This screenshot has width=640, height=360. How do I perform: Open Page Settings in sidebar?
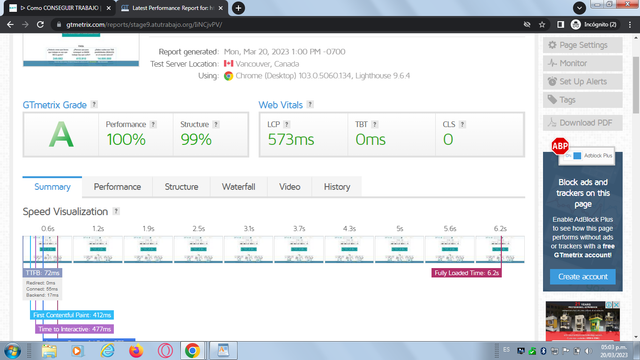pyautogui.click(x=582, y=45)
